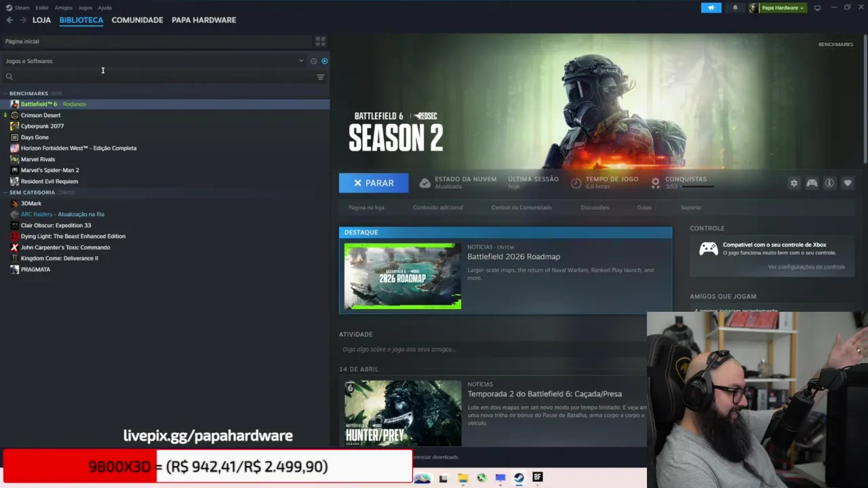Select Marvel Rivals in the list
Viewport: 868px width, 488px height.
click(165, 159)
